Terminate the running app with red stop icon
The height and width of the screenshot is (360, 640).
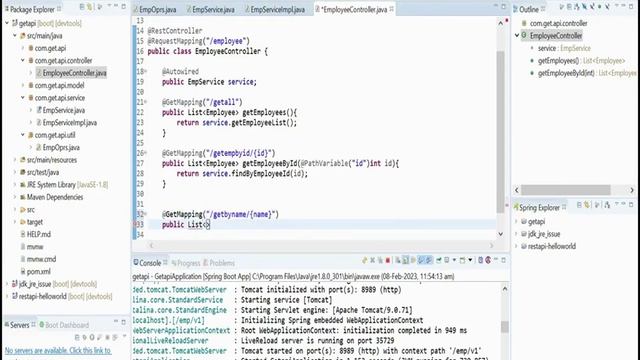click(388, 260)
